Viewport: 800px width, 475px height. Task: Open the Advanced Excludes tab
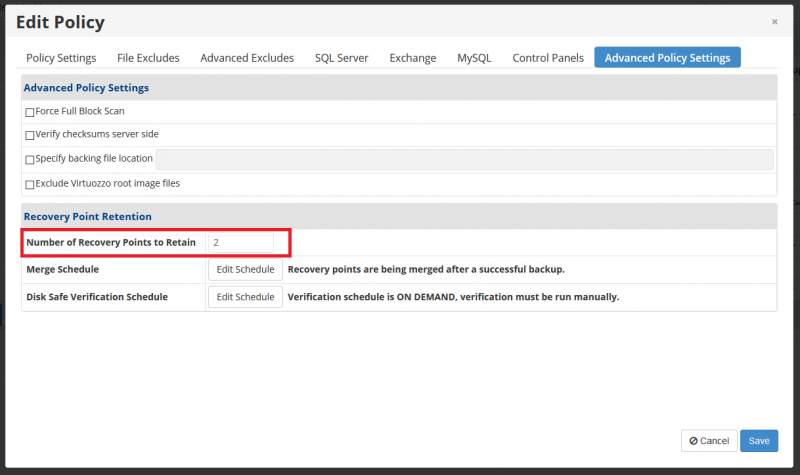pos(247,58)
